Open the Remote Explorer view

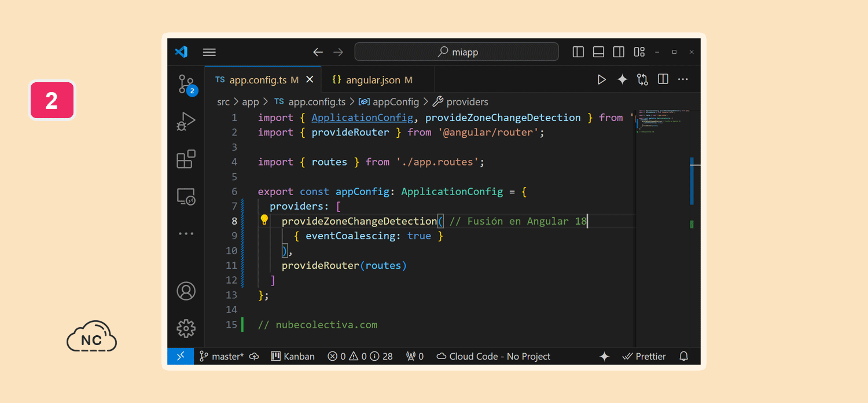(186, 197)
